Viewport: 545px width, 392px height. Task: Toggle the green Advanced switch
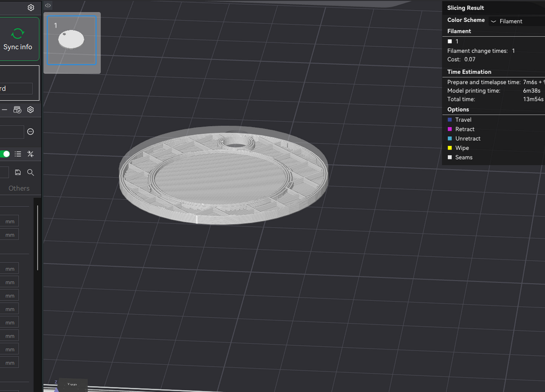coord(5,154)
